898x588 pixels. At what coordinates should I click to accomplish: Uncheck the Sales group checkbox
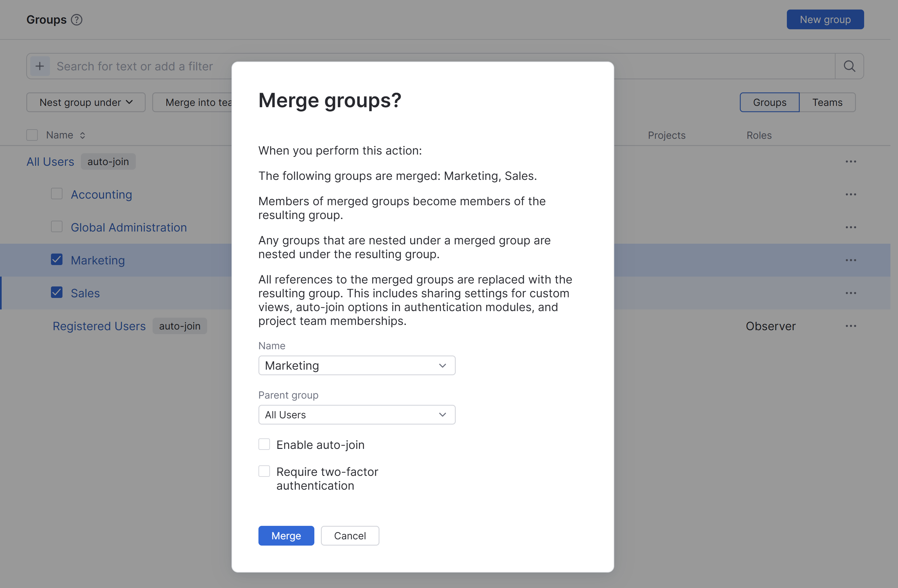[x=56, y=292]
